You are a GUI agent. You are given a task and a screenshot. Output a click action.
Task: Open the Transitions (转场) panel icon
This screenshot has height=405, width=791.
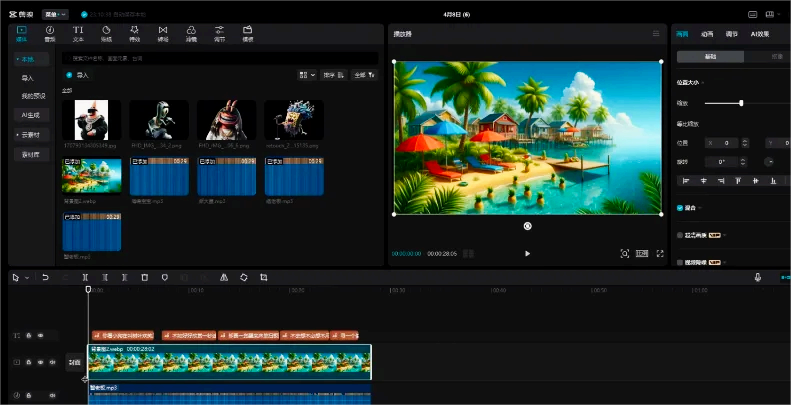pyautogui.click(x=163, y=33)
